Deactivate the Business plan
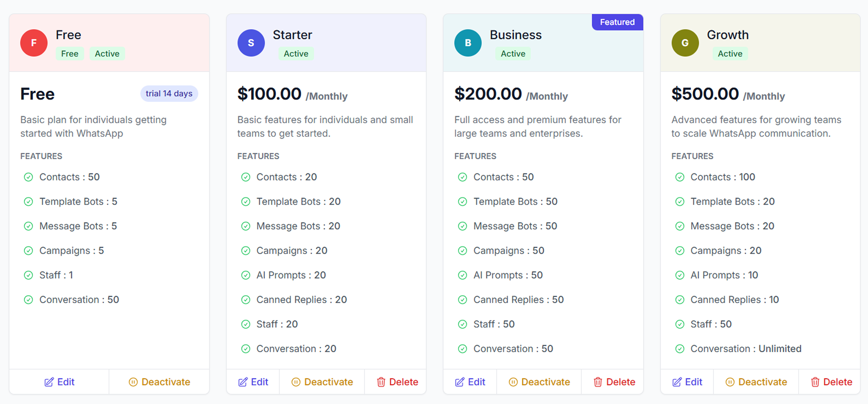The height and width of the screenshot is (404, 868). point(539,382)
